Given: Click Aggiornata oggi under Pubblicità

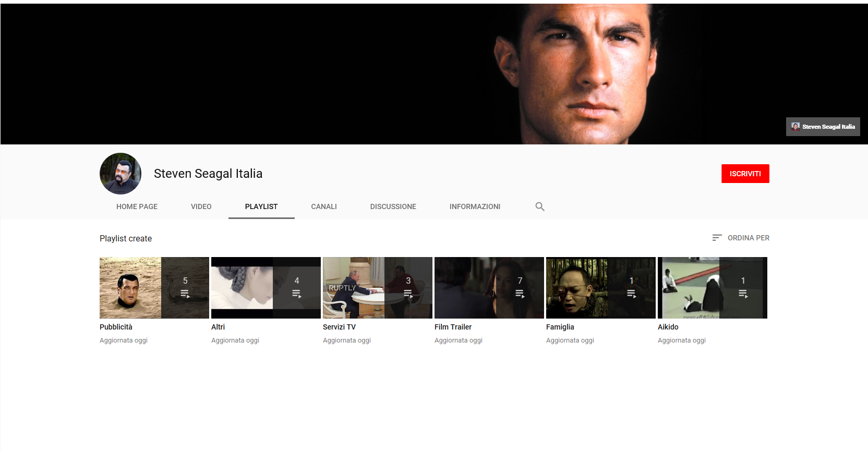Looking at the screenshot, I should (124, 340).
